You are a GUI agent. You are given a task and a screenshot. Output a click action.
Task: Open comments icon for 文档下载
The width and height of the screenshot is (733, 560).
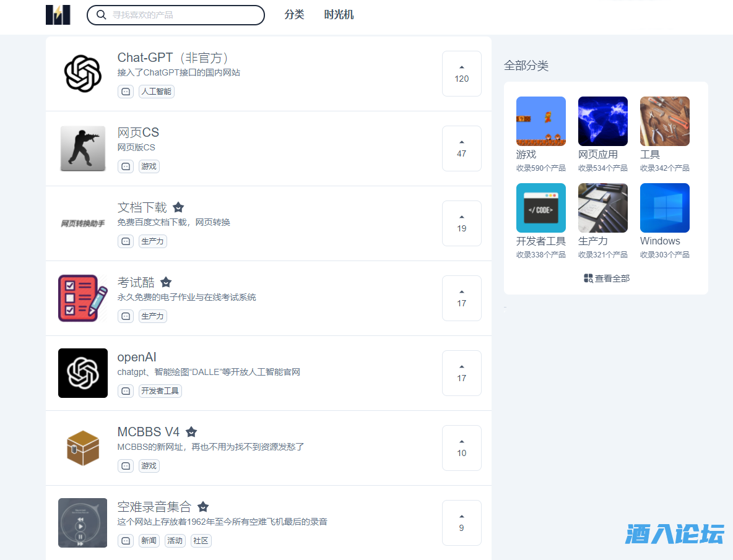click(126, 241)
